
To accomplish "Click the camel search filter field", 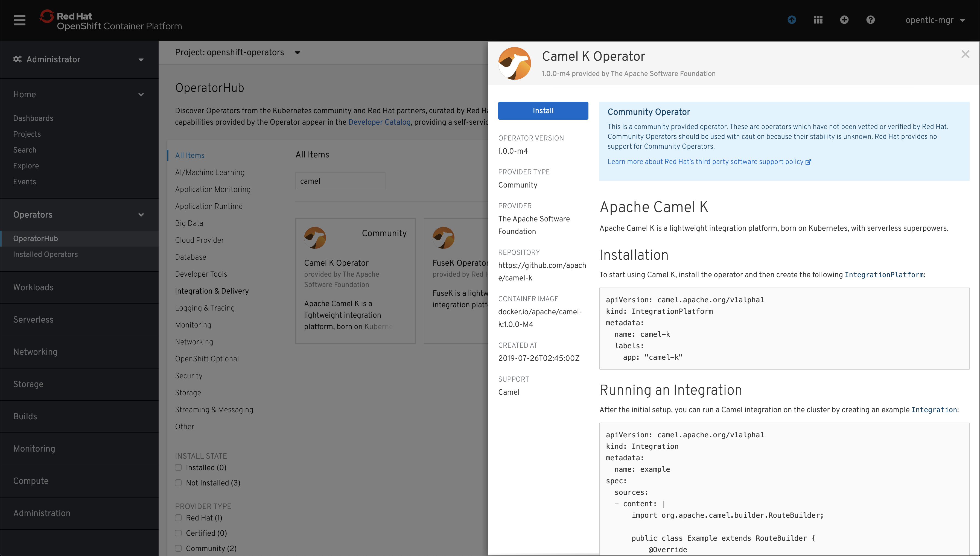I will click(x=340, y=181).
